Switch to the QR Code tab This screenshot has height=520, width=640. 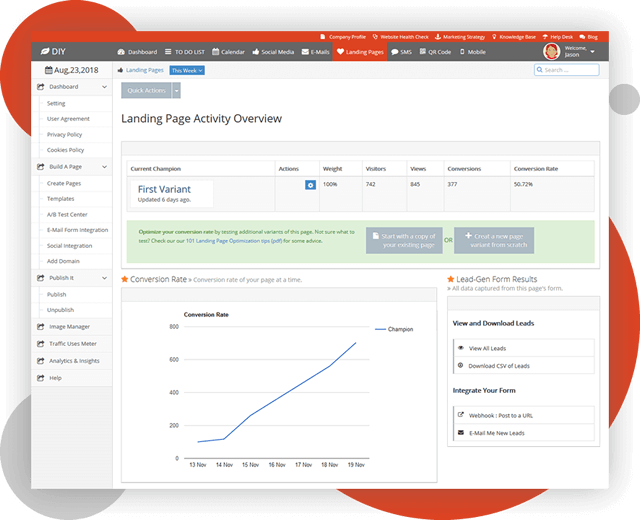(435, 51)
